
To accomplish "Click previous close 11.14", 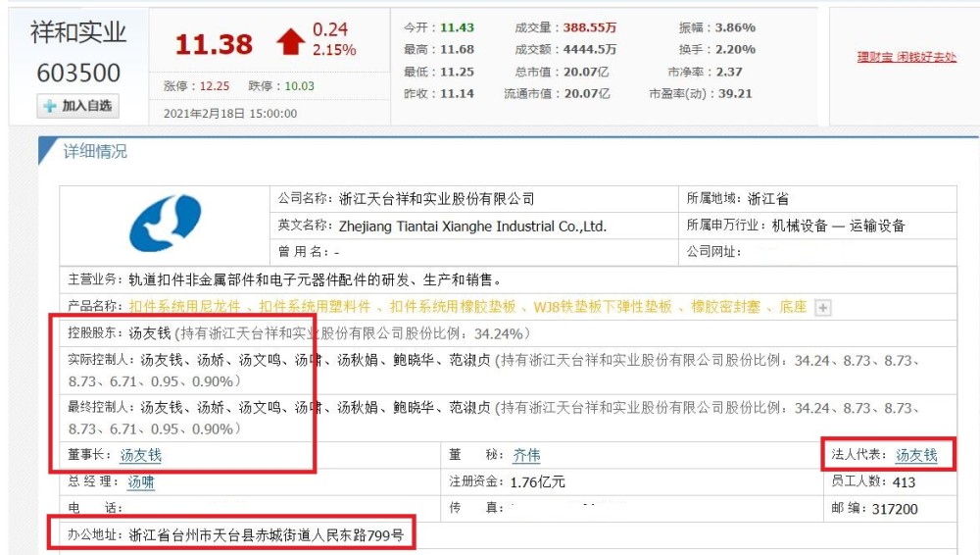I will [457, 94].
